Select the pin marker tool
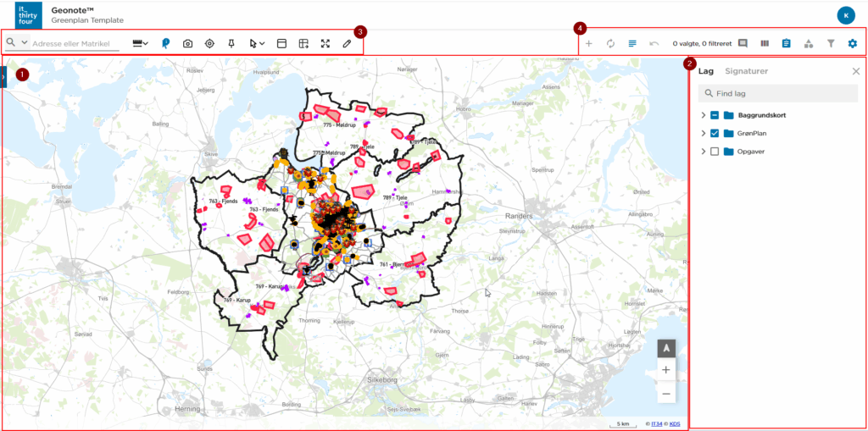Viewport: 868px width, 431px height. click(231, 43)
